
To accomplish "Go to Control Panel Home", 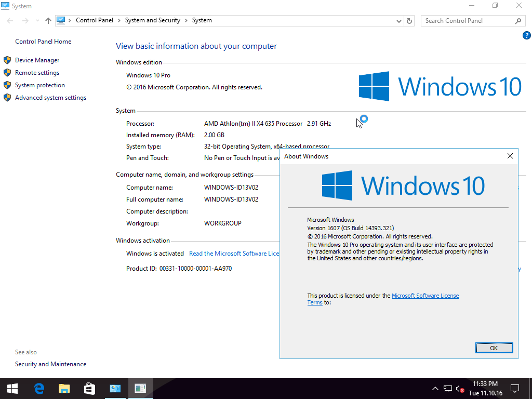I will (43, 42).
